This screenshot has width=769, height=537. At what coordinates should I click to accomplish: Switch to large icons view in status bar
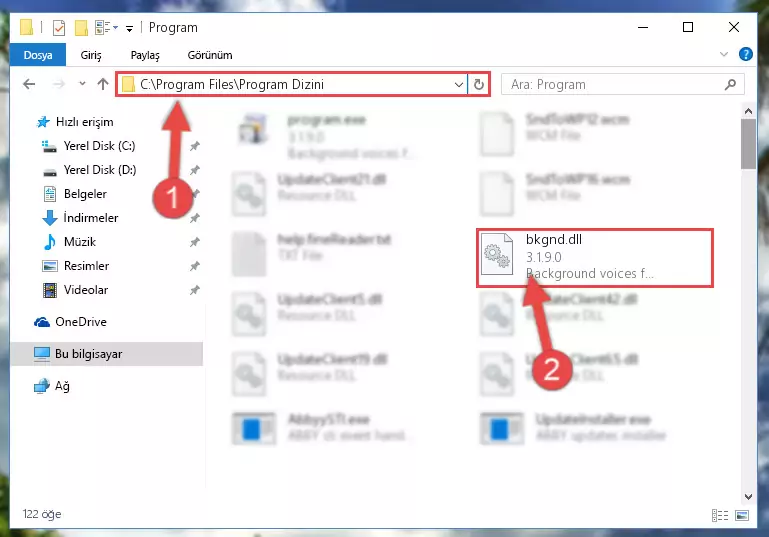[742, 515]
